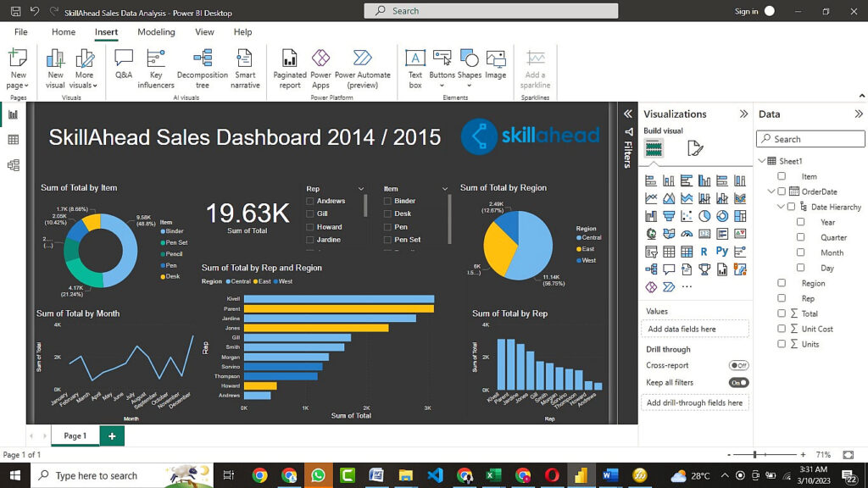868x488 pixels.
Task: Check Binder in the Item slicer
Action: coord(387,201)
